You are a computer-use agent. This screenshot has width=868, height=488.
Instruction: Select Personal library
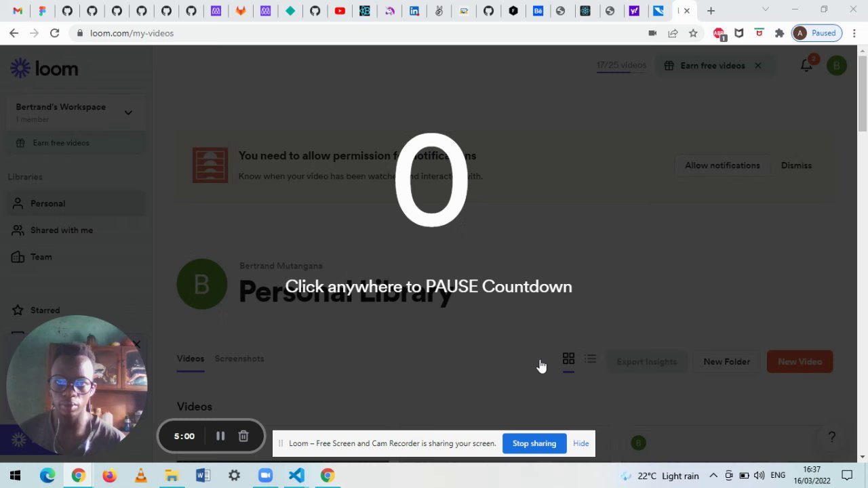pos(77,203)
